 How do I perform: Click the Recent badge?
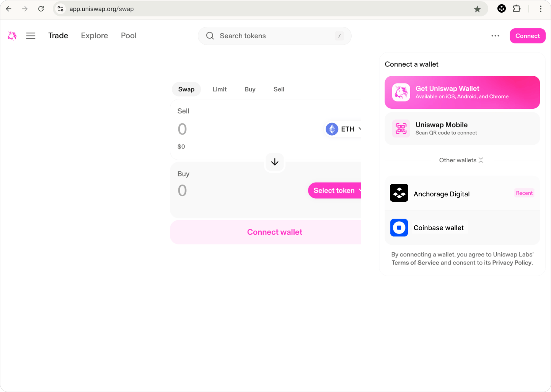(524, 193)
